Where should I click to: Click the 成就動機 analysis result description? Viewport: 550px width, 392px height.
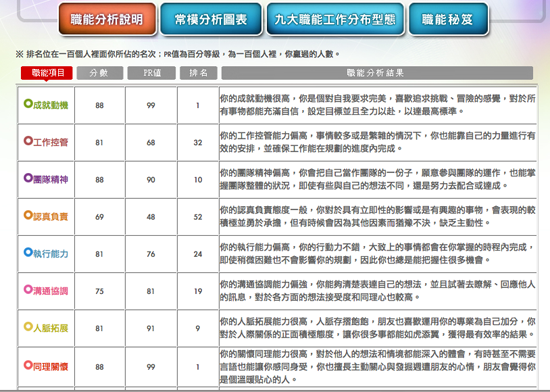(377, 105)
